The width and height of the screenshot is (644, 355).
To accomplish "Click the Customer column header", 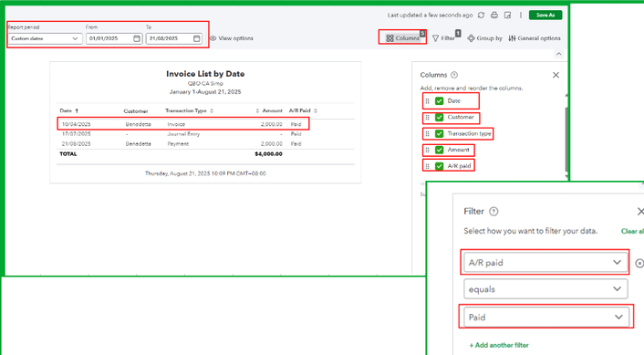I will coord(136,111).
